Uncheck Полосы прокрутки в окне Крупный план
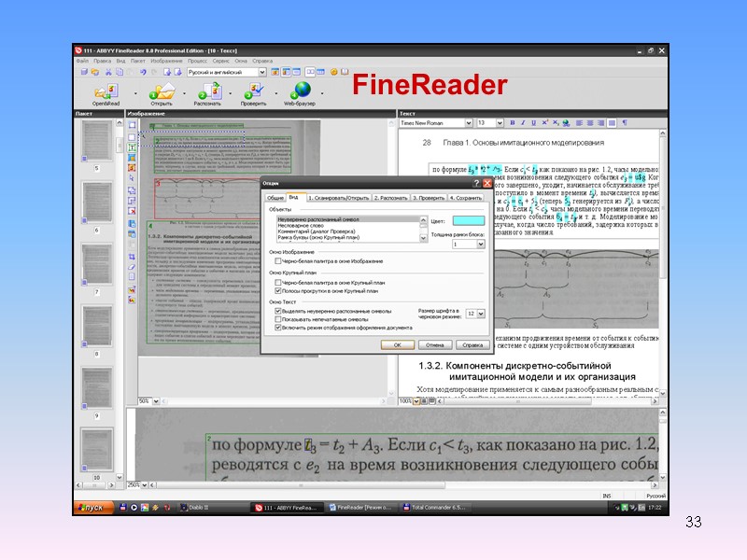Screen dimensions: 747x560 [x=277, y=290]
